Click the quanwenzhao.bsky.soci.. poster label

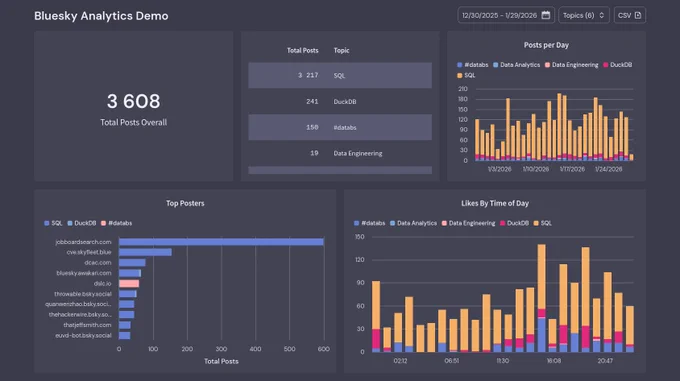78,304
